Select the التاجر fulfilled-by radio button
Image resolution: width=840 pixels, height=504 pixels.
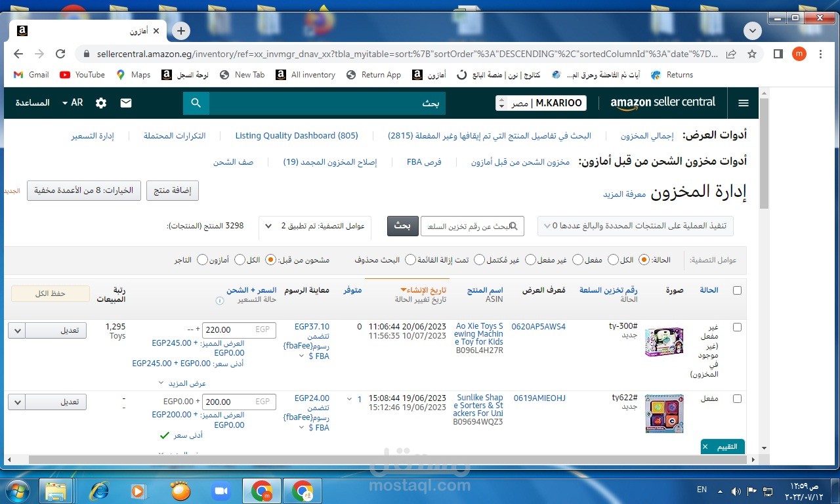tap(202, 260)
